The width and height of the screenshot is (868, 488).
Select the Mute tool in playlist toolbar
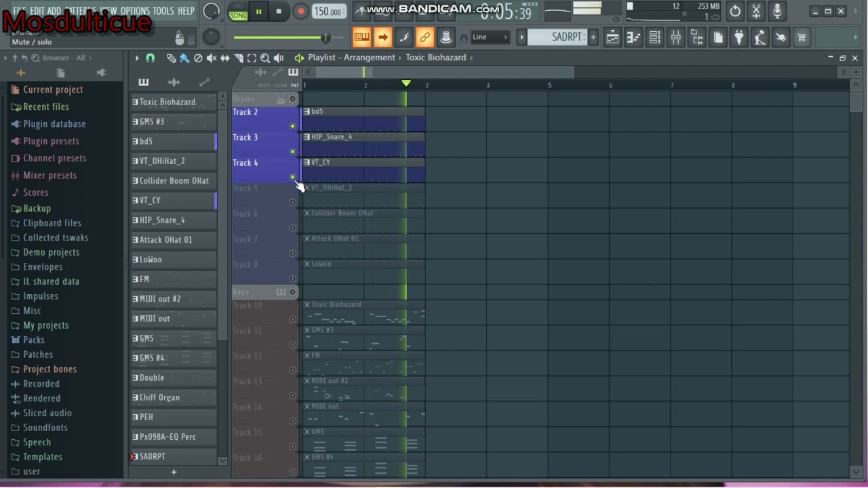pos(212,58)
